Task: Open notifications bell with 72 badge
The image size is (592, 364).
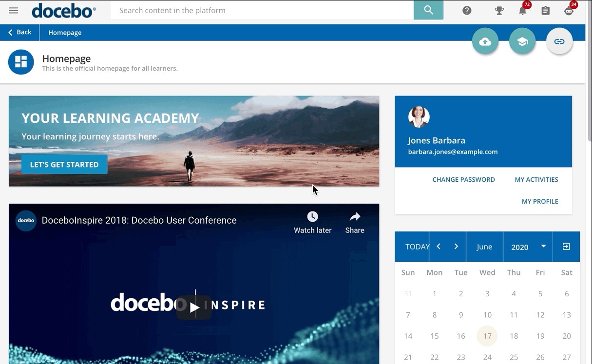Action: point(523,10)
